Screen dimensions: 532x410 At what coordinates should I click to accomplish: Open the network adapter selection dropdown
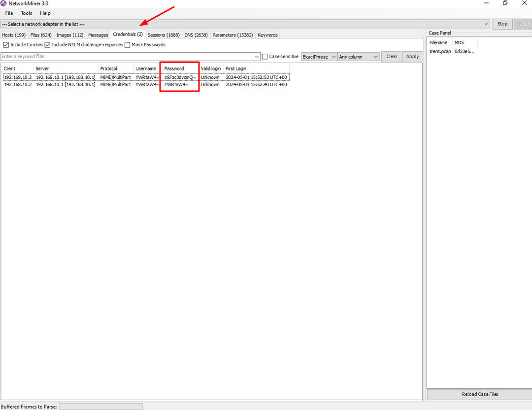(x=486, y=24)
